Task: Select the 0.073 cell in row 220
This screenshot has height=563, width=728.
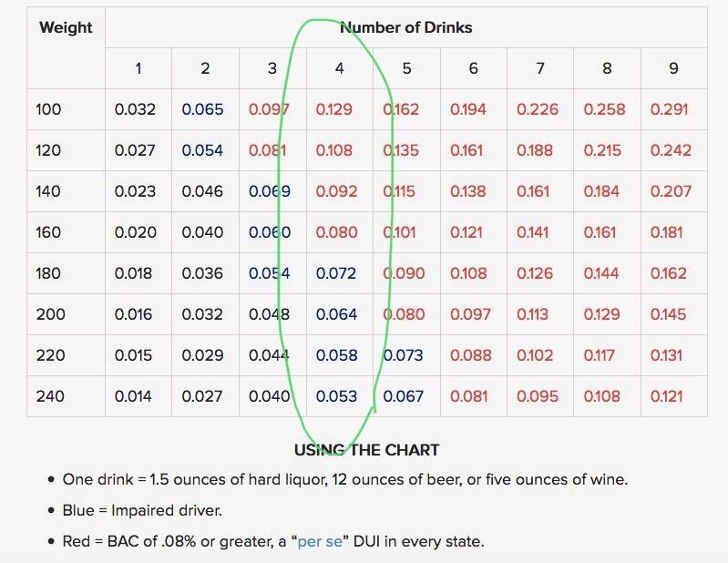Action: click(403, 355)
